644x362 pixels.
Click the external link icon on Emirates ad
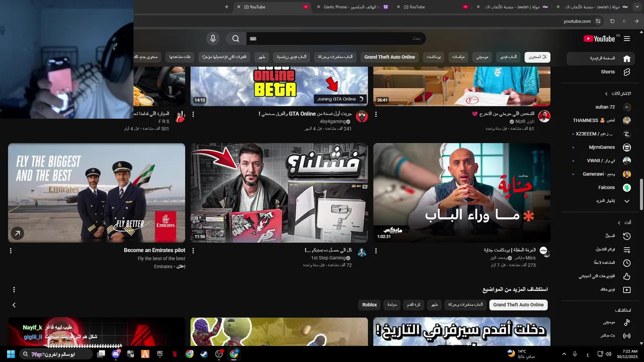click(x=17, y=233)
